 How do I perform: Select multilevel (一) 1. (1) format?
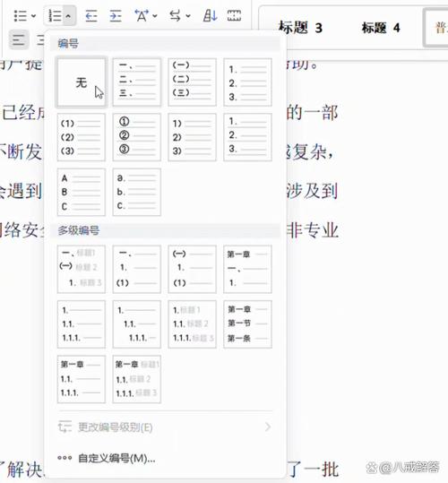(192, 269)
